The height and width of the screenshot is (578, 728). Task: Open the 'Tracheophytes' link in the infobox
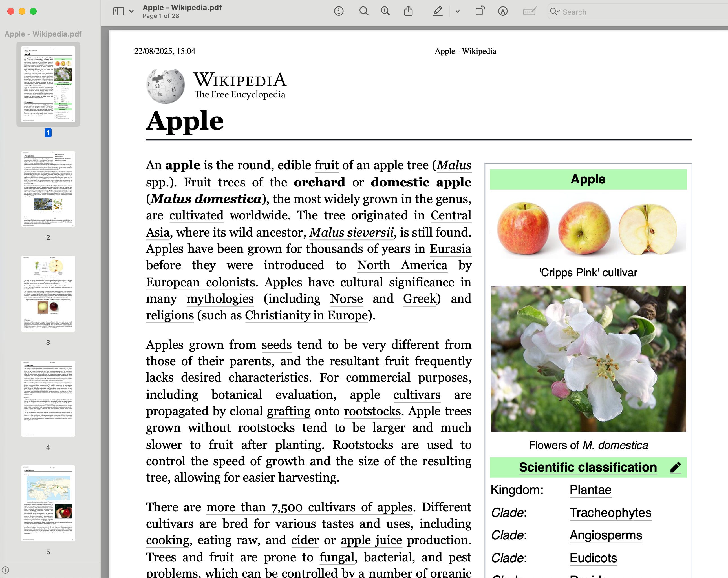[610, 513]
